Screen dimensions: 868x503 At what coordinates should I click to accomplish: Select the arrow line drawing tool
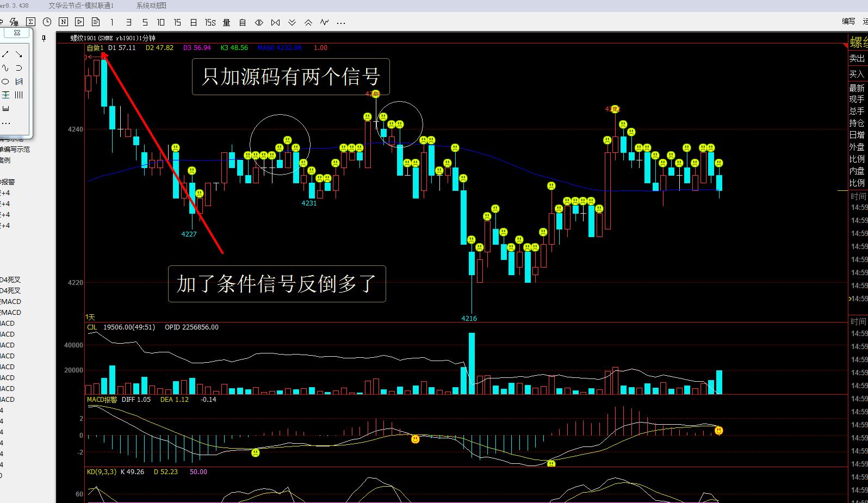pos(18,54)
